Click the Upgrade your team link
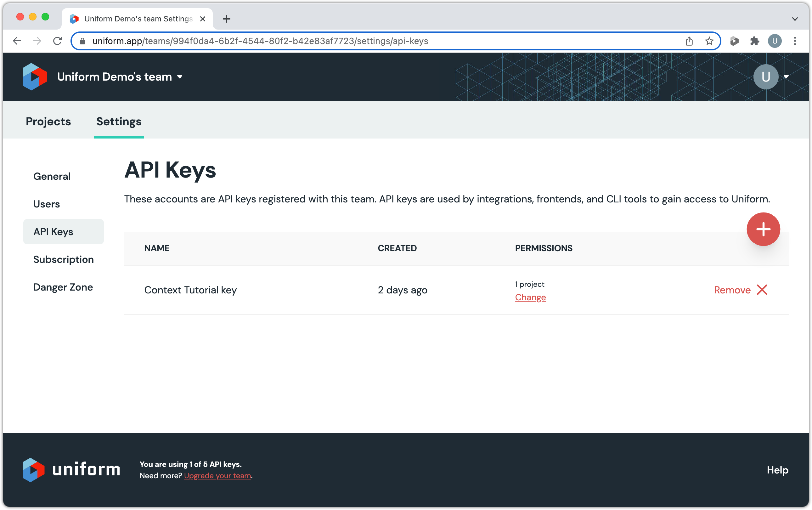The height and width of the screenshot is (510, 812). point(217,476)
